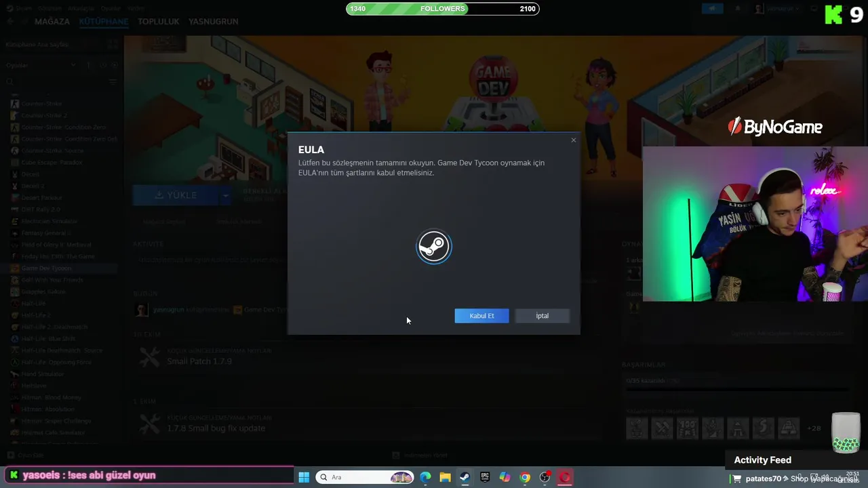Click the yasnugrun avatar in activity feed

142,310
